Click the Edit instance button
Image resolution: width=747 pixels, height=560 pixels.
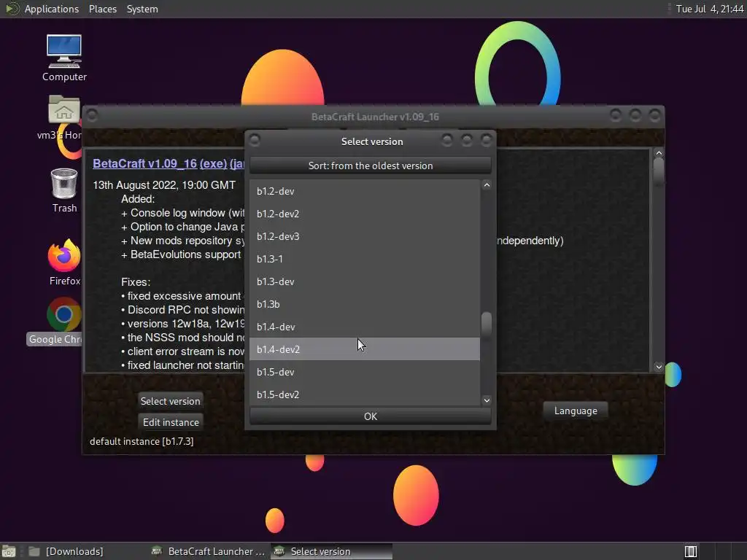[x=171, y=422]
